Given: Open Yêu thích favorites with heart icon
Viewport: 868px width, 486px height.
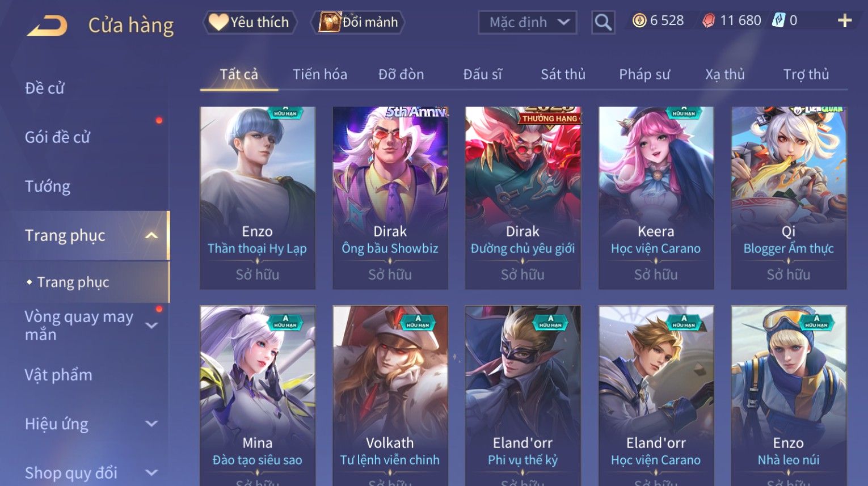Looking at the screenshot, I should pyautogui.click(x=250, y=22).
